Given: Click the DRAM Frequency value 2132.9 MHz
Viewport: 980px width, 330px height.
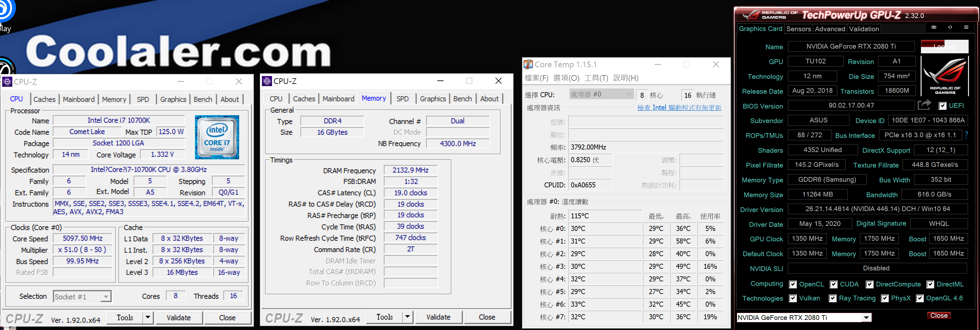Looking at the screenshot, I should pos(410,170).
